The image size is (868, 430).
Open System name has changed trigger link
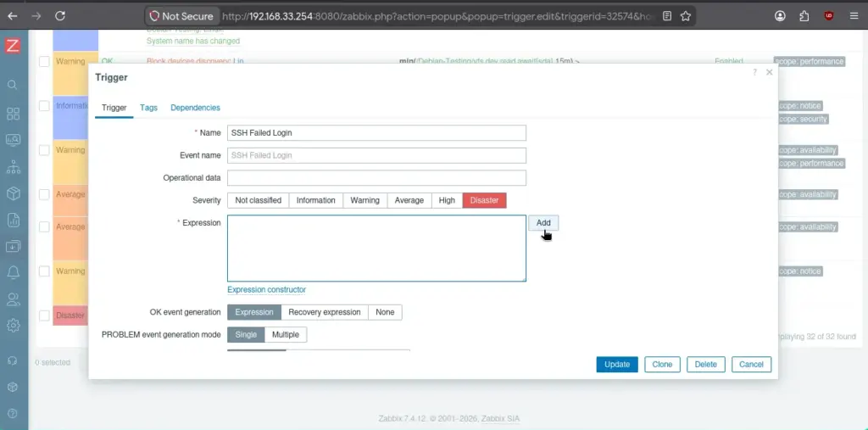[193, 41]
